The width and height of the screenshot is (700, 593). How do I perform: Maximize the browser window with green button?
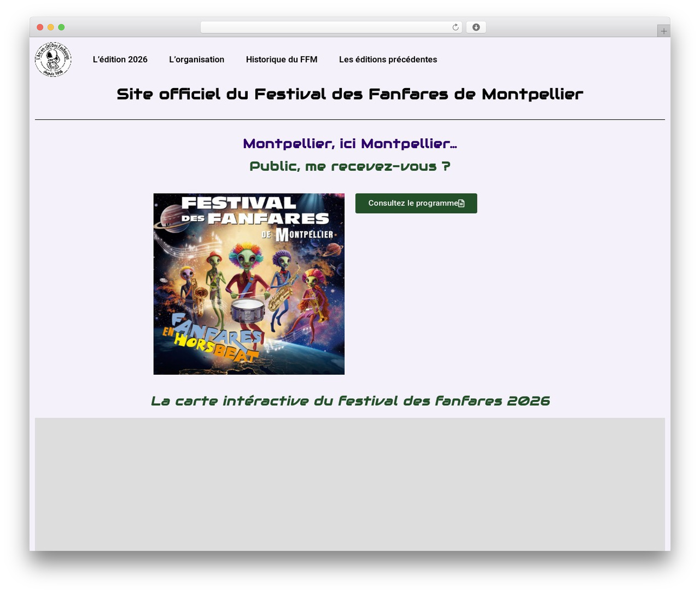tap(61, 27)
